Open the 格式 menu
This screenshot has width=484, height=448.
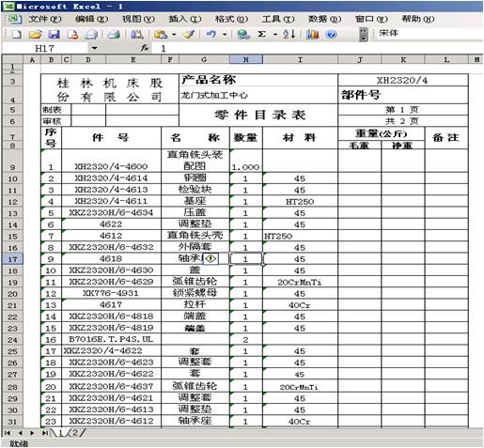231,19
